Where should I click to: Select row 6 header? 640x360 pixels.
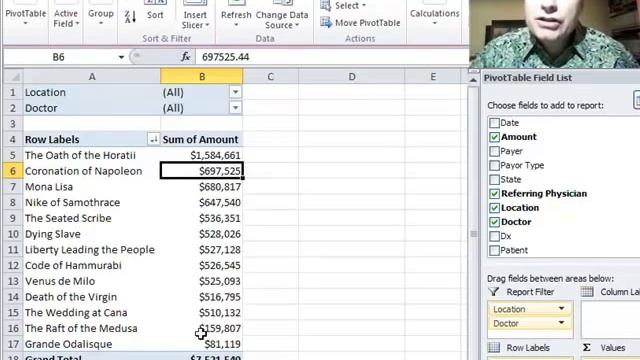click(x=13, y=171)
